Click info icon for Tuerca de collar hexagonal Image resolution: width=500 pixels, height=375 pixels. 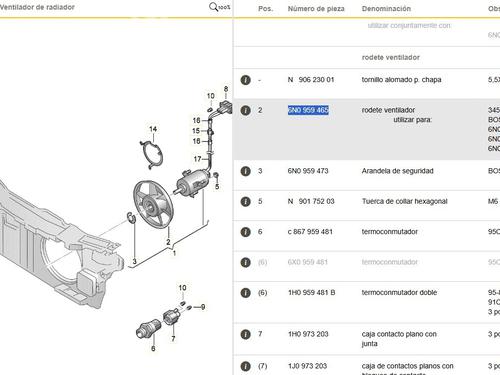[246, 202]
